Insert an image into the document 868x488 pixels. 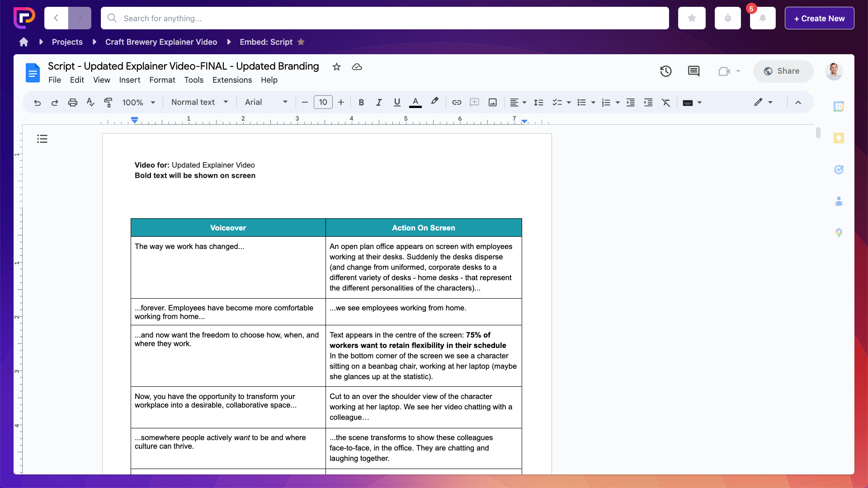coord(492,103)
